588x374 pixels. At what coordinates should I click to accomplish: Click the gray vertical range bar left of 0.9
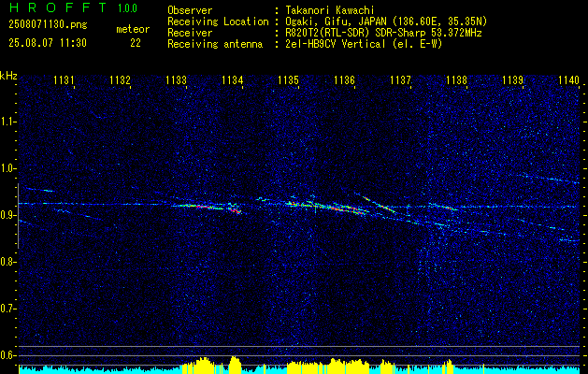click(x=18, y=216)
